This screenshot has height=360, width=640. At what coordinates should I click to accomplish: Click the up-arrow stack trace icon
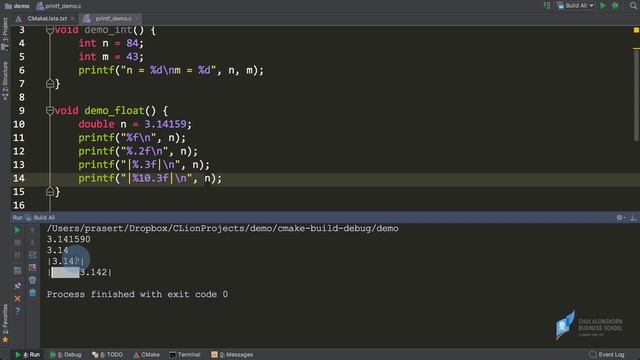(33, 231)
